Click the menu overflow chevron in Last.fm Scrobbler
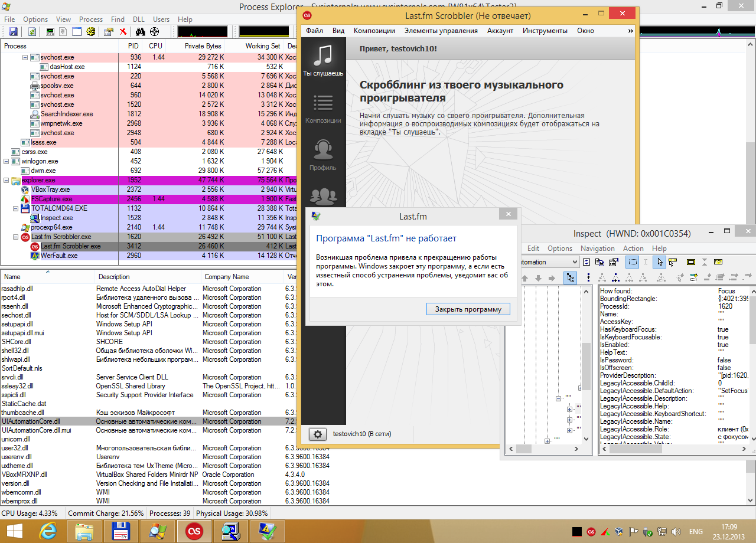 click(x=630, y=31)
